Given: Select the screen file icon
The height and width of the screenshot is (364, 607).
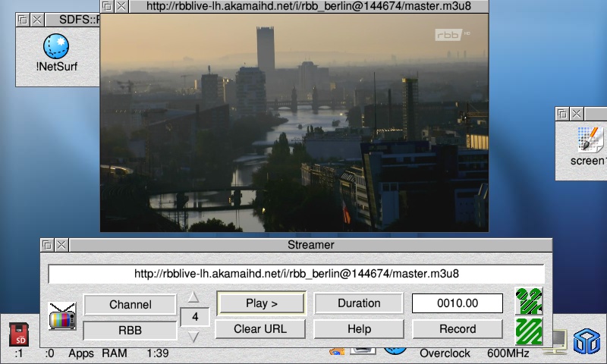Looking at the screenshot, I should tap(589, 140).
